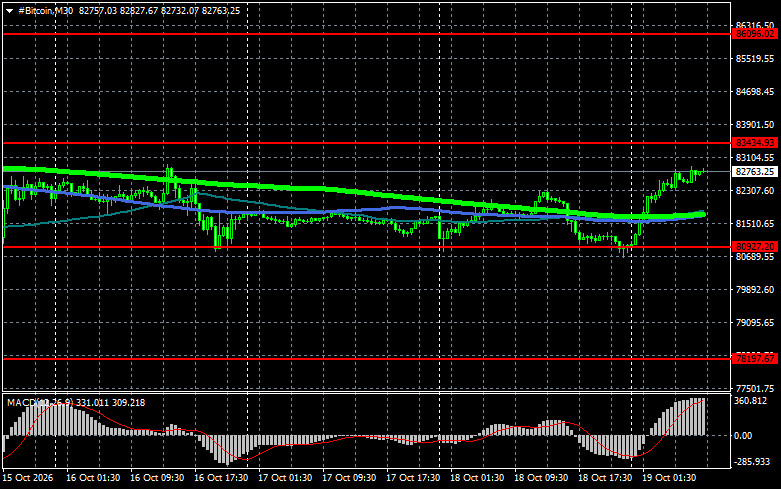Click the current price tag 82763.25

point(755,172)
